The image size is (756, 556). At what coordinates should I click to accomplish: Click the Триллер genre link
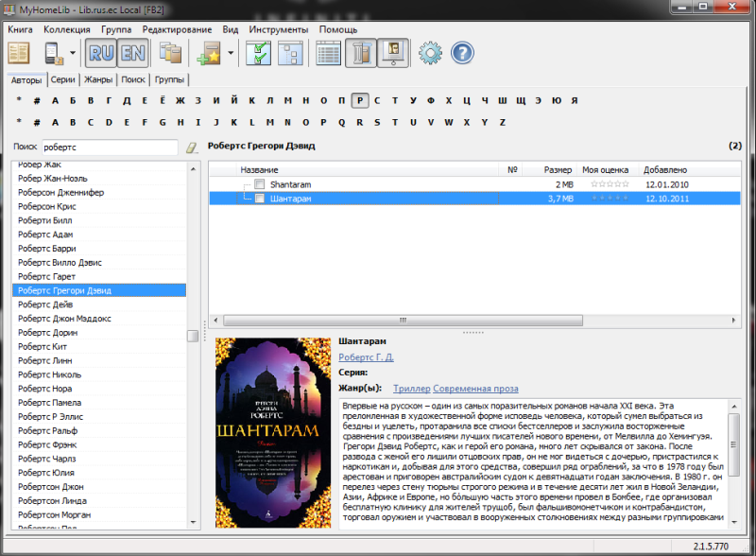coord(411,388)
